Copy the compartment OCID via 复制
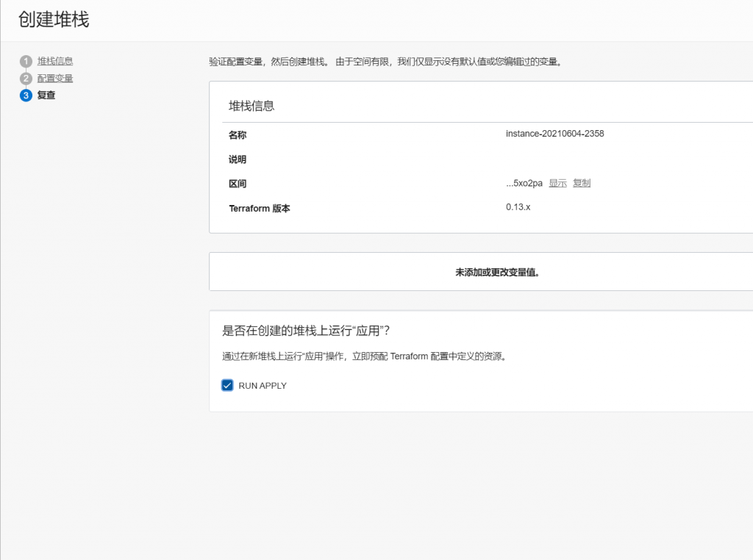This screenshot has height=560, width=753. 582,183
